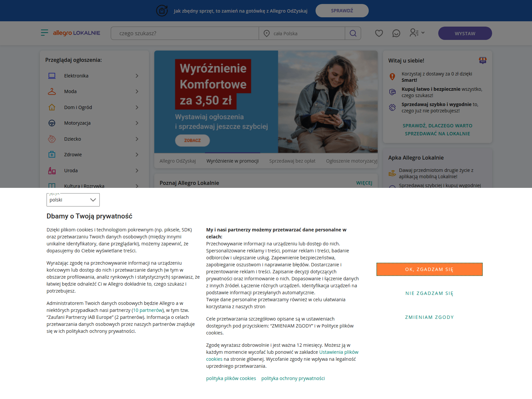This screenshot has width=532, height=399.
Task: Click NIE ZGADZAM SIĘ button
Action: pos(429,293)
